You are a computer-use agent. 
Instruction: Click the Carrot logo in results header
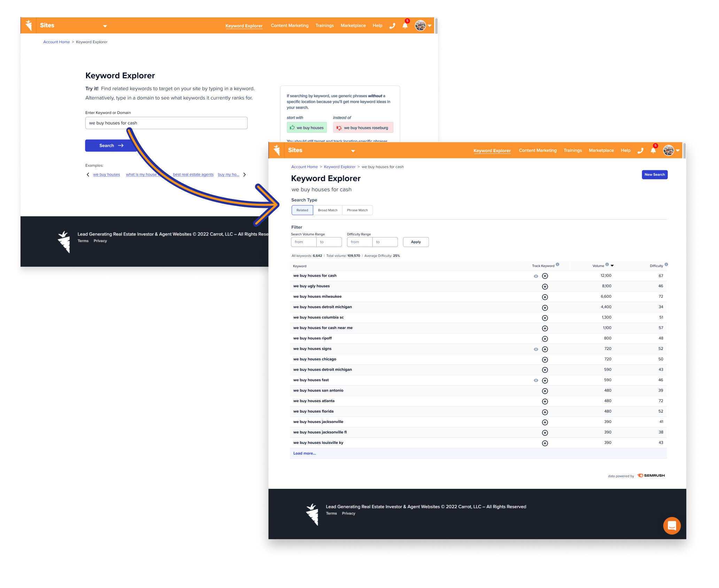(277, 150)
